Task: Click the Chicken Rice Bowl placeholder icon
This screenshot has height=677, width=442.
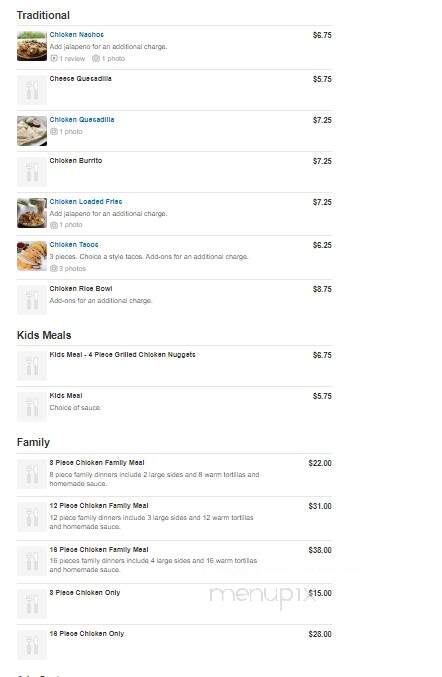Action: [32, 300]
